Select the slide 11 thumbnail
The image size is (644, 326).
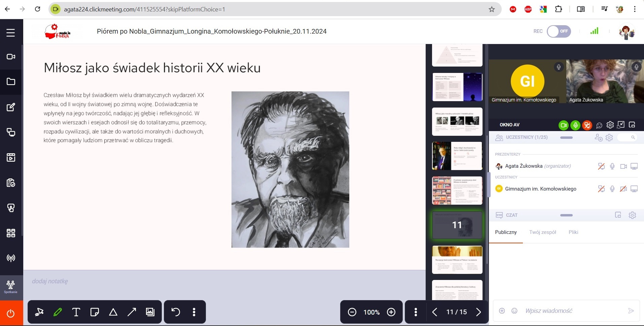point(457,225)
